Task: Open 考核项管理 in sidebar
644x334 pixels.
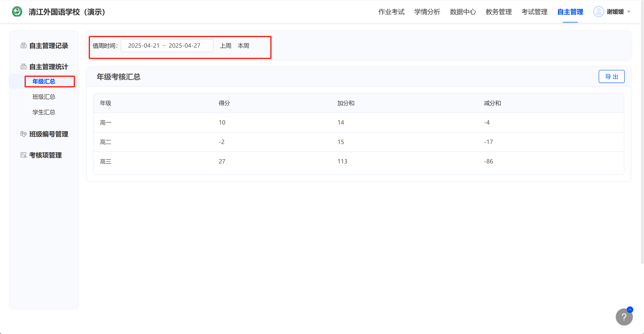Action: [45, 155]
